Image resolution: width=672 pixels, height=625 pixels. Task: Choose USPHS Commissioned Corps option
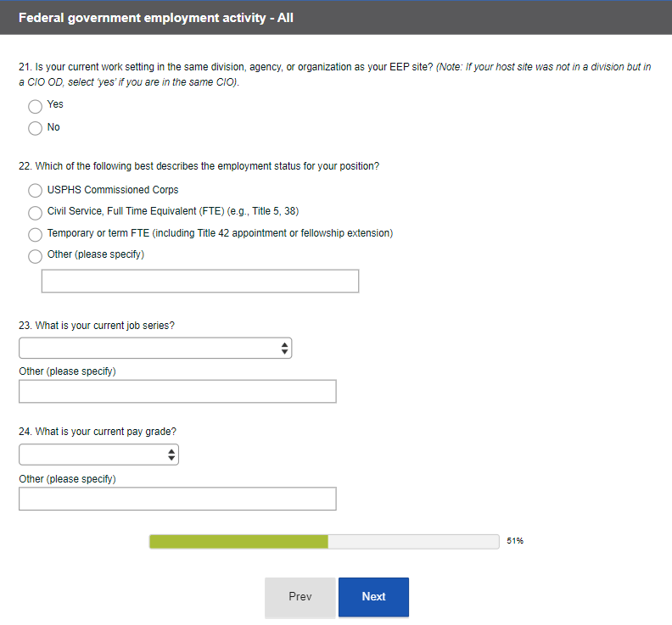pos(35,191)
